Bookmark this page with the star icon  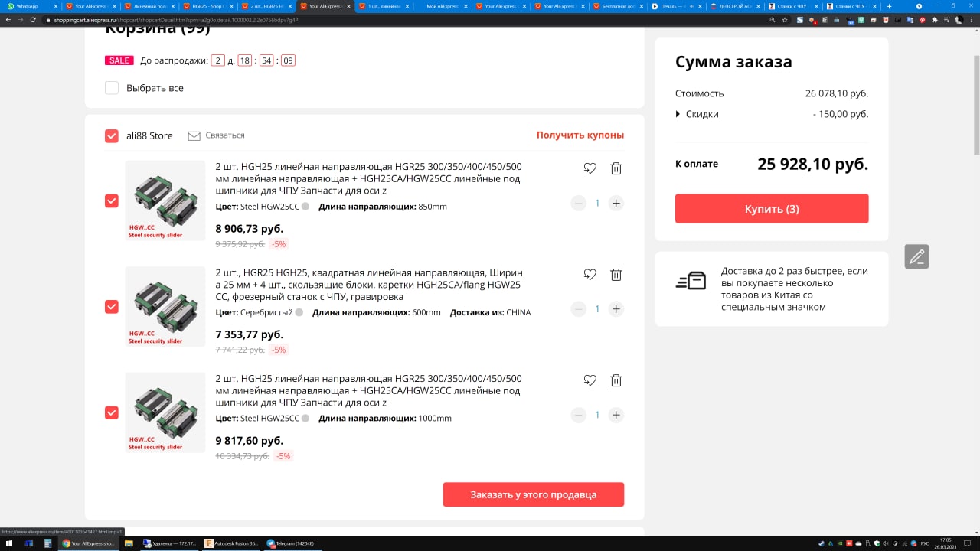point(785,20)
